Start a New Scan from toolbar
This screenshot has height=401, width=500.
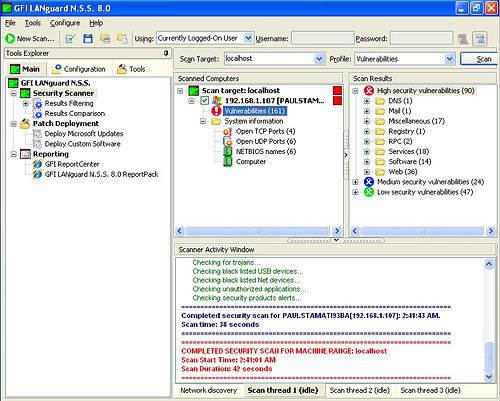point(30,39)
